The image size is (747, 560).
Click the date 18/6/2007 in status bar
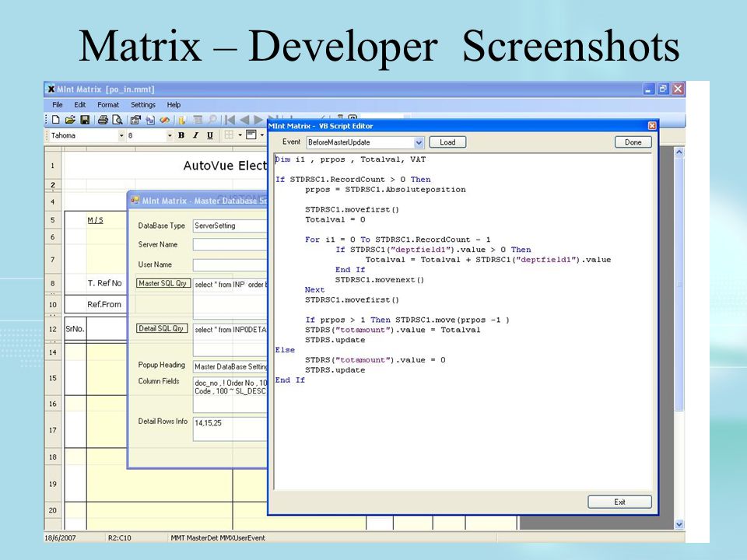coord(60,537)
